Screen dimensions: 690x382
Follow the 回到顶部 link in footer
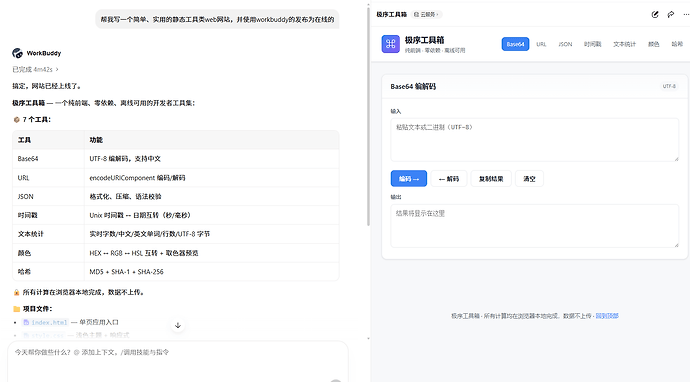(607, 316)
